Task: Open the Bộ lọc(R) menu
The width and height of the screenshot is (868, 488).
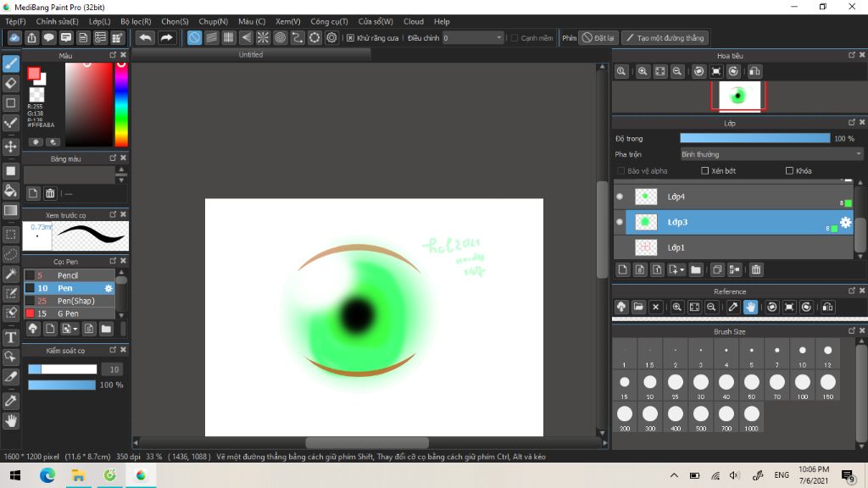Action: point(136,21)
